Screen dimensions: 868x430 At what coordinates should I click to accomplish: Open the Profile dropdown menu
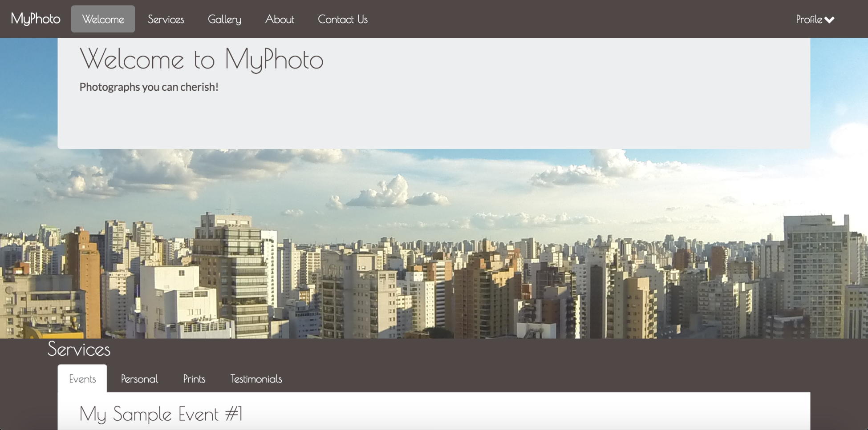click(815, 19)
